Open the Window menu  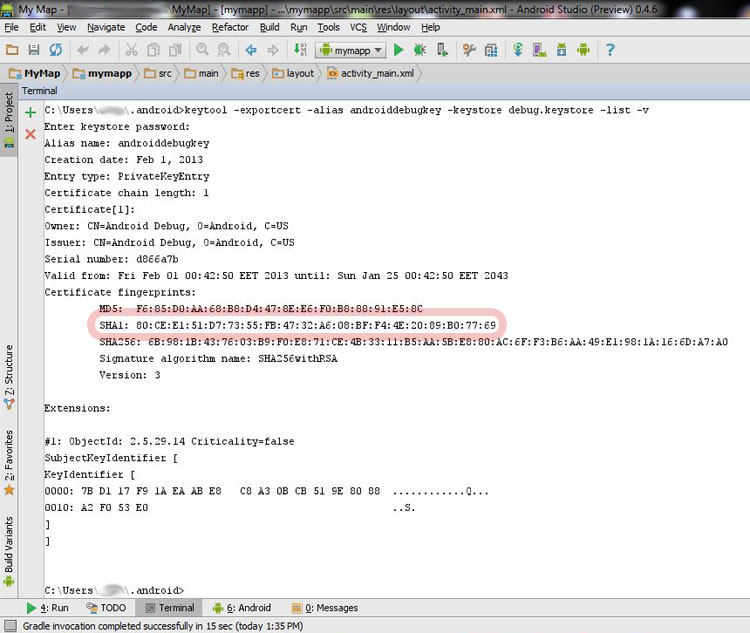click(x=393, y=27)
